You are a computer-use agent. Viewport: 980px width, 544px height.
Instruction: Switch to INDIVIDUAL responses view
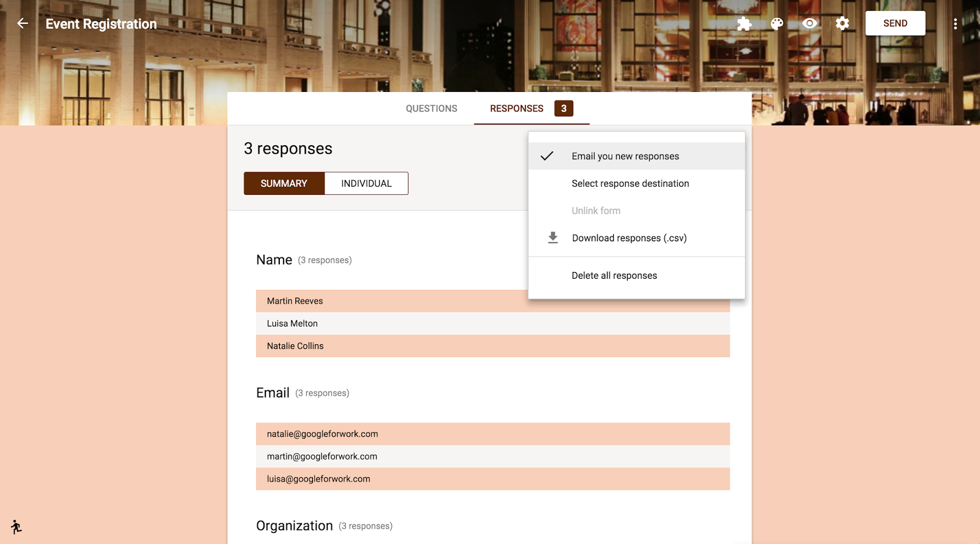click(x=366, y=183)
